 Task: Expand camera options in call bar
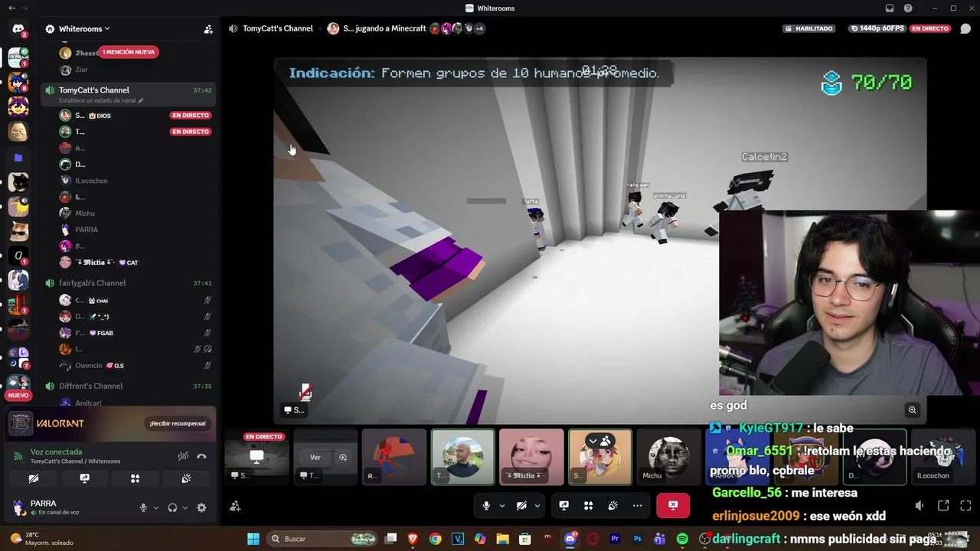coord(537,505)
